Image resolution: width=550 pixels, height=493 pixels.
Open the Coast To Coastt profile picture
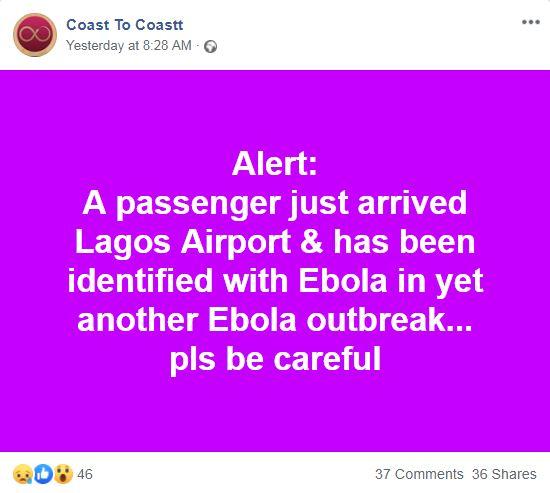(35, 35)
